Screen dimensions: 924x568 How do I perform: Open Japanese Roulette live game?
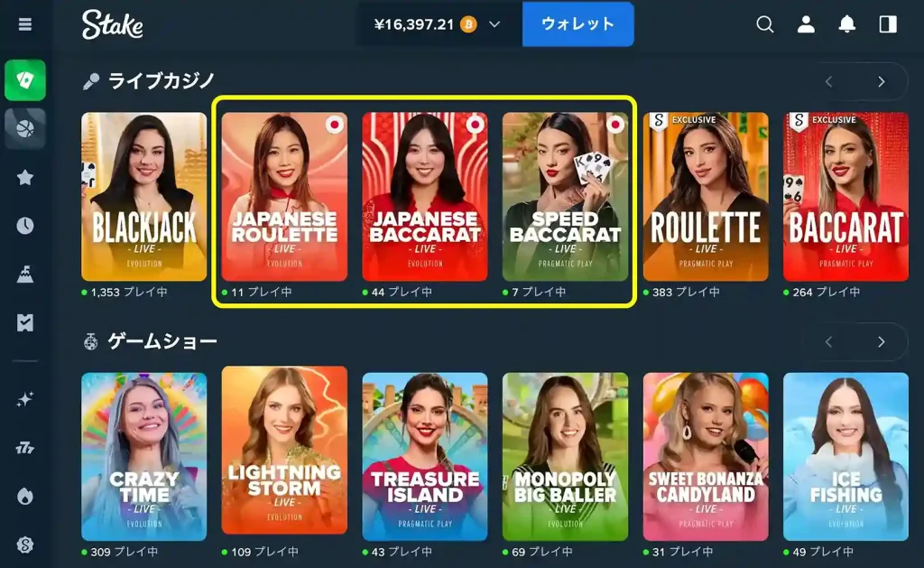(284, 197)
